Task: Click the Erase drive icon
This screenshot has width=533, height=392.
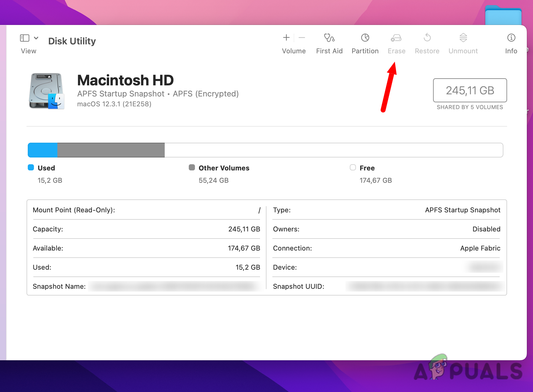Action: 396,38
